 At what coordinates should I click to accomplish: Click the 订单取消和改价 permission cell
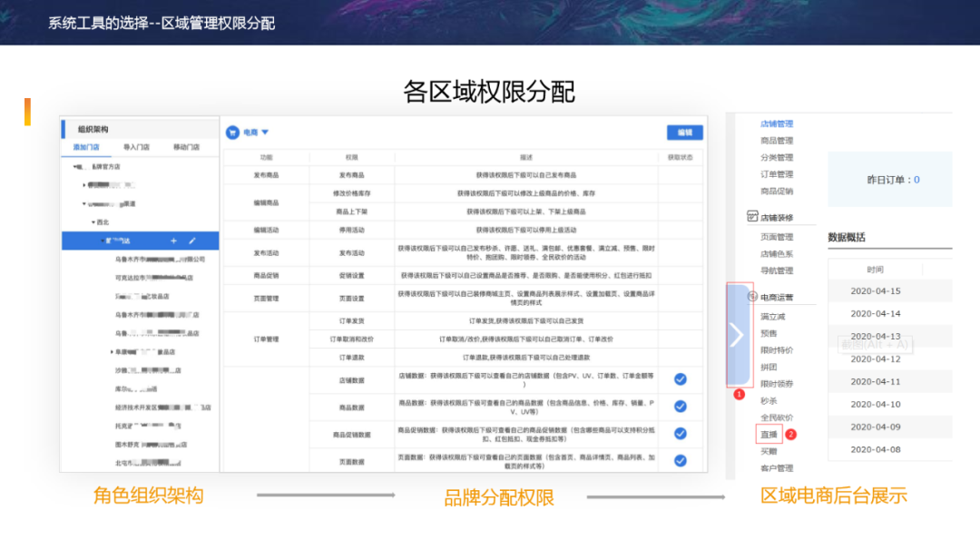(x=351, y=339)
